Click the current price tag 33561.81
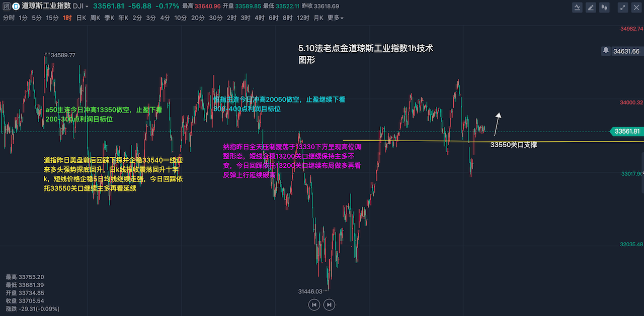This screenshot has height=316, width=644. [x=626, y=132]
